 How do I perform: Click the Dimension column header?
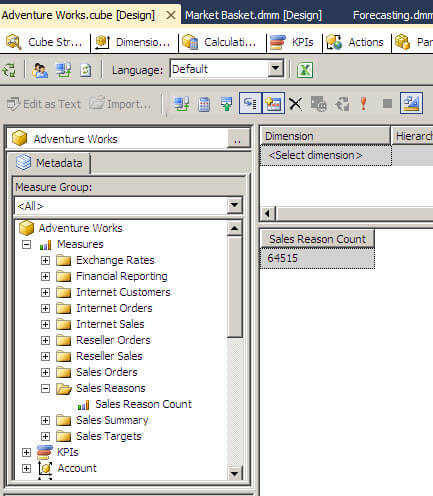coord(325,136)
